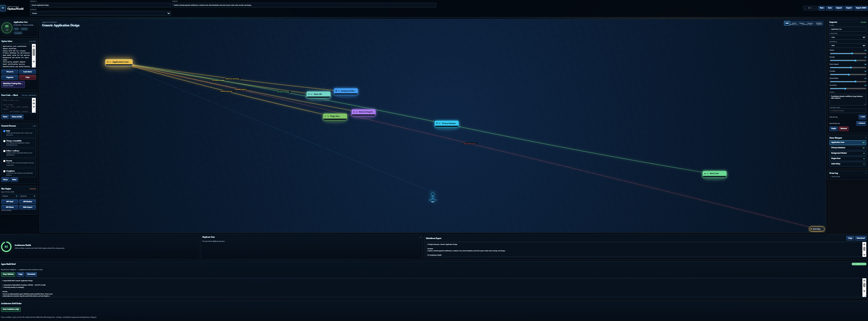Remove the selected node
This screenshot has width=868, height=321.
(843, 129)
